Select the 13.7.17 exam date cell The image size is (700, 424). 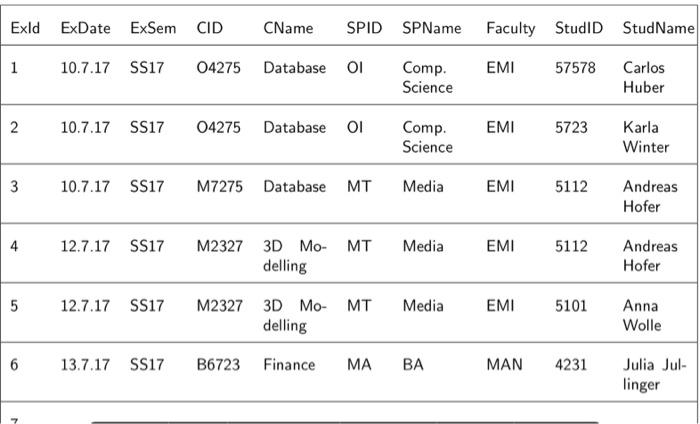coord(85,365)
